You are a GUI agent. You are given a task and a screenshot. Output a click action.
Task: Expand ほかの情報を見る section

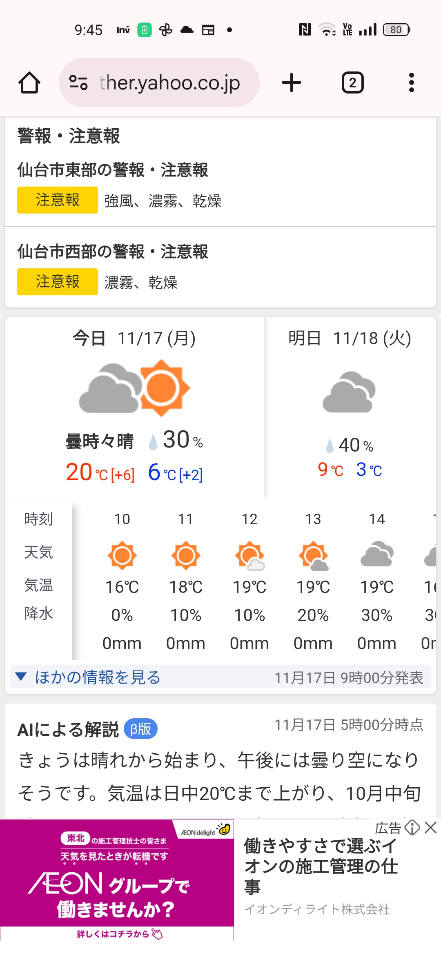(x=97, y=677)
